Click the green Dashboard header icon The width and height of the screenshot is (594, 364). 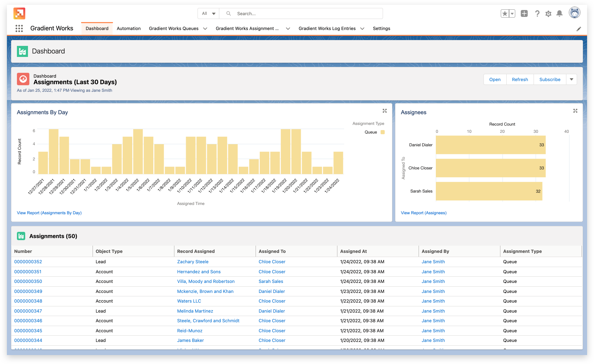point(22,51)
